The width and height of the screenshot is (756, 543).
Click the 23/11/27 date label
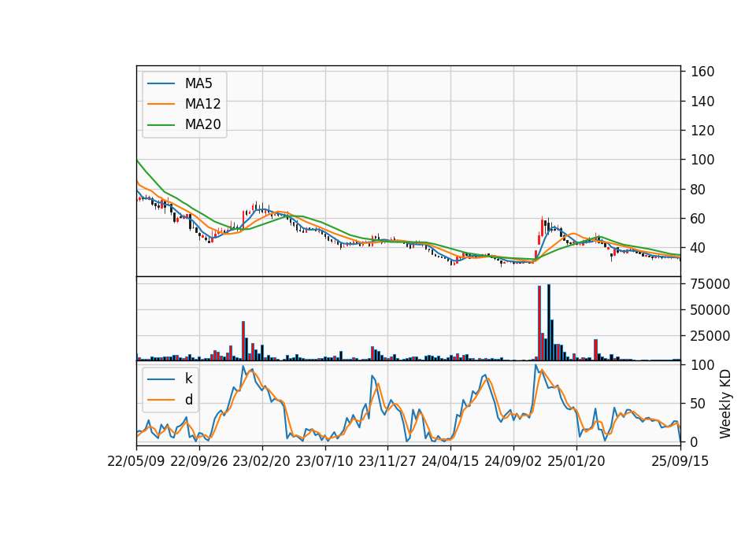387,461
